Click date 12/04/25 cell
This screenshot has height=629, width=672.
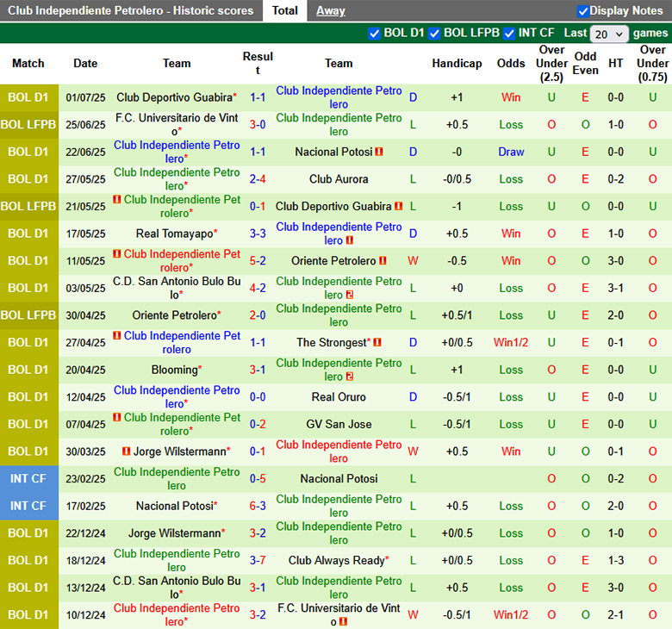[x=85, y=397]
